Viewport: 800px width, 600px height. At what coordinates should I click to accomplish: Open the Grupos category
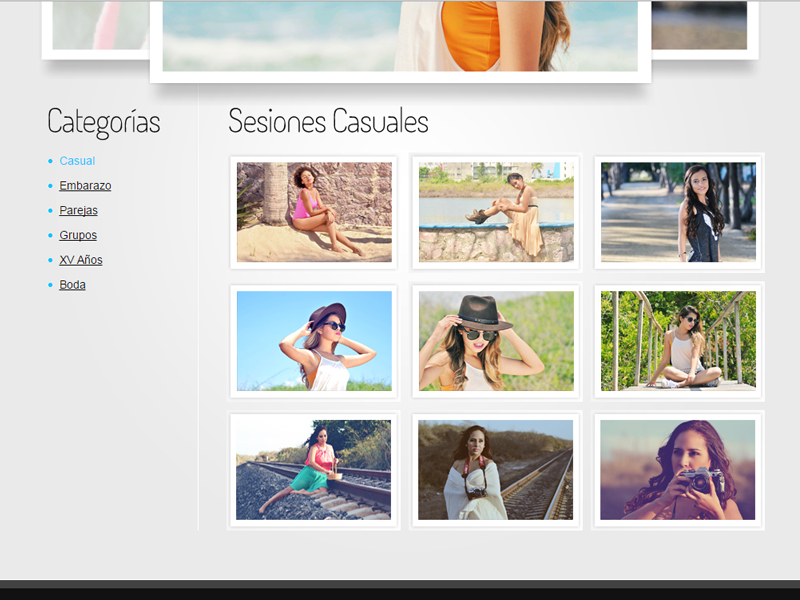coord(78,236)
